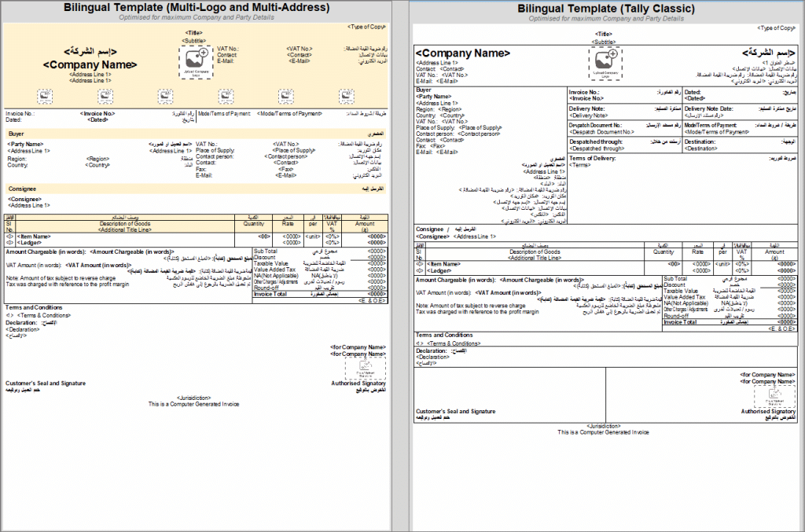This screenshot has width=805, height=532.
Task: Click Sub Total line in Tally Classic template
Action: [730, 278]
